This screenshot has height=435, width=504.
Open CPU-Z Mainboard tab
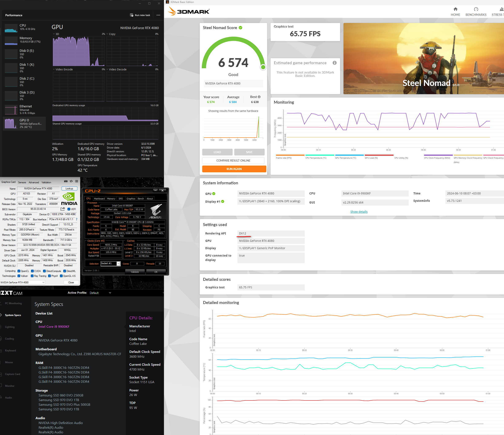coord(99,199)
